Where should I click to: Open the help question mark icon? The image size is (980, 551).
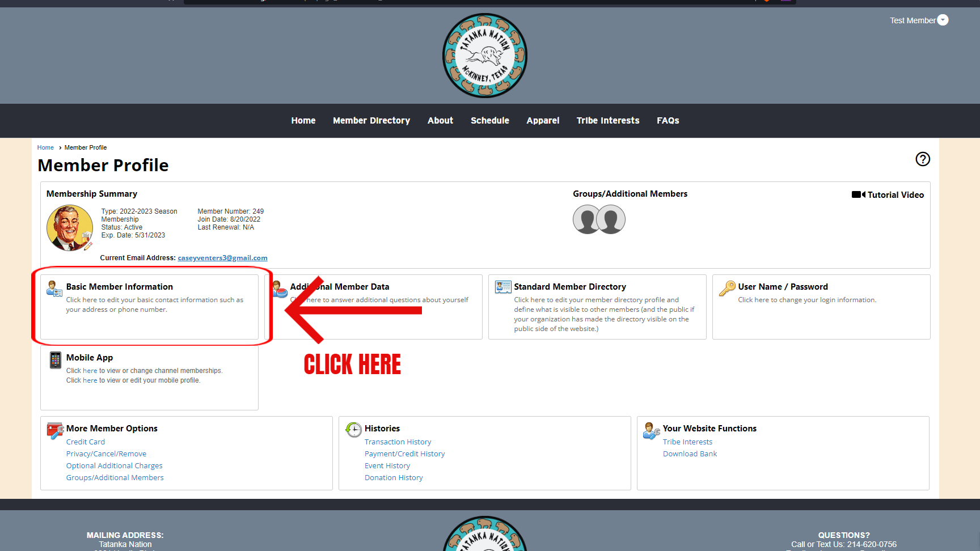click(x=923, y=159)
